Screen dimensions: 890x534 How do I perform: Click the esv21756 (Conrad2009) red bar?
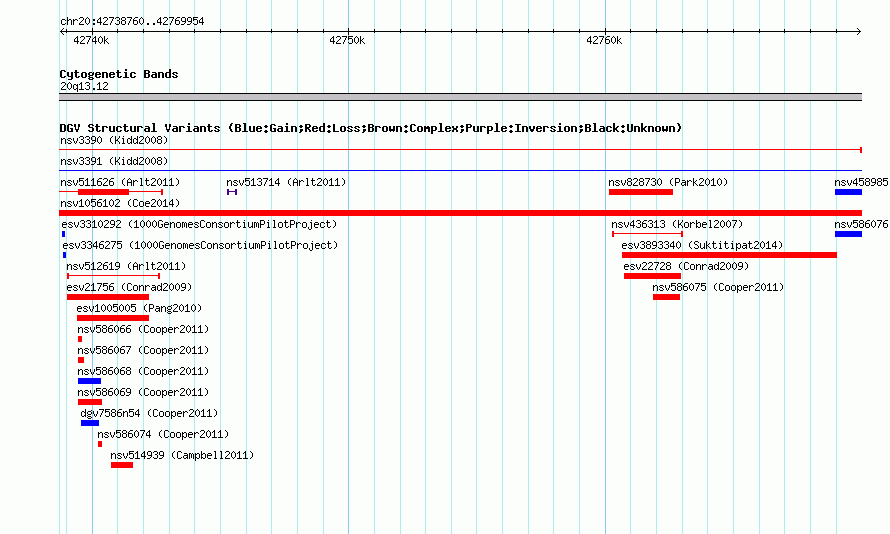(108, 297)
